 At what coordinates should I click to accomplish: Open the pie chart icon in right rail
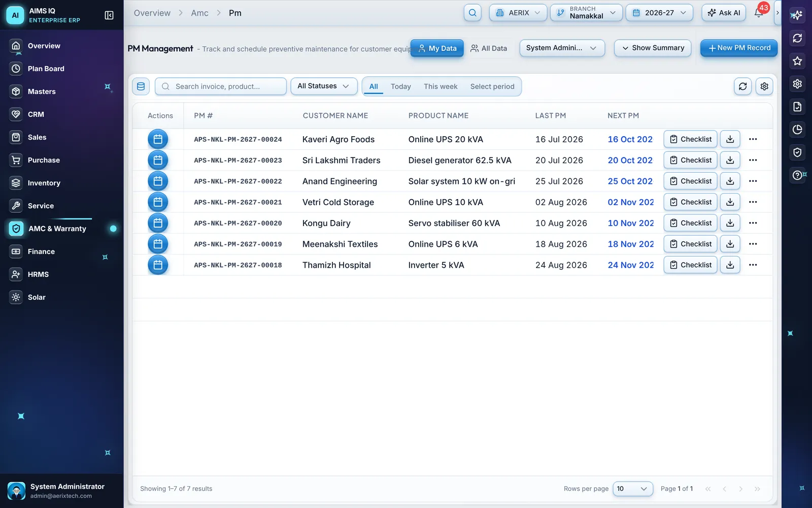coord(797,130)
